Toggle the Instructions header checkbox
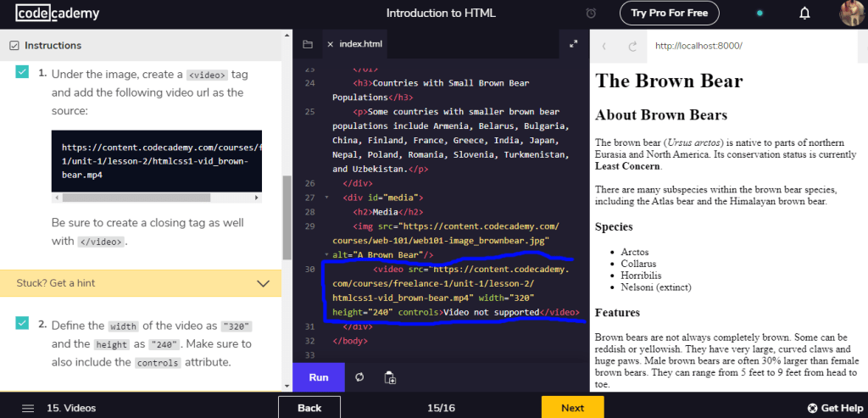This screenshot has height=418, width=868. pos(14,46)
